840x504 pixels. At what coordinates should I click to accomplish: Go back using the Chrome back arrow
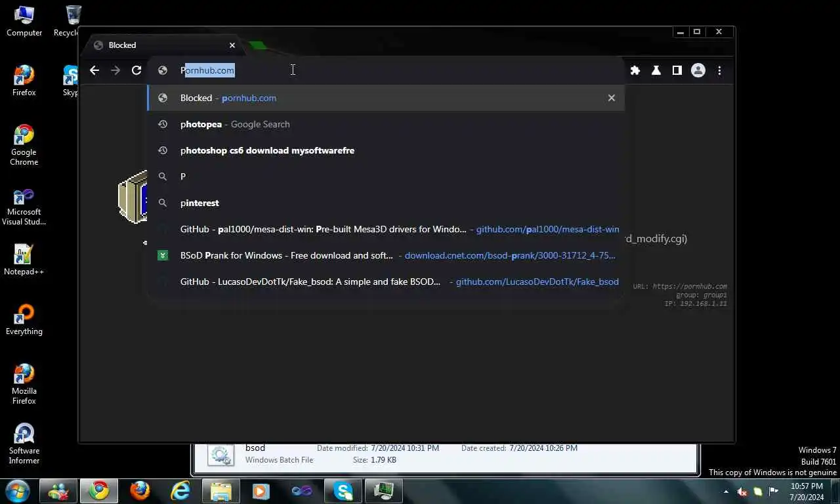click(94, 70)
